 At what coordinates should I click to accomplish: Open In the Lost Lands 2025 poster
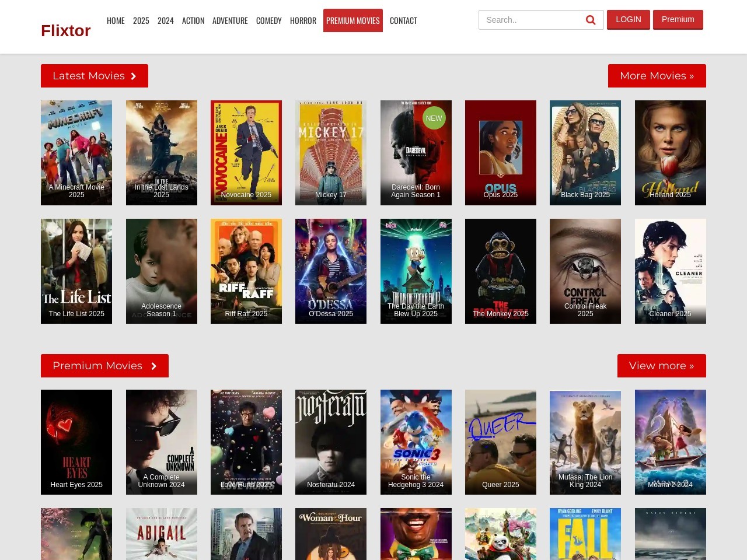(x=162, y=153)
